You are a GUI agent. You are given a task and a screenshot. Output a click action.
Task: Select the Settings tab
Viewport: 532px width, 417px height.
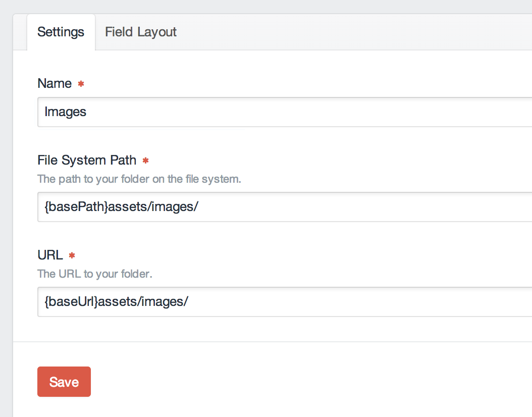coord(61,32)
